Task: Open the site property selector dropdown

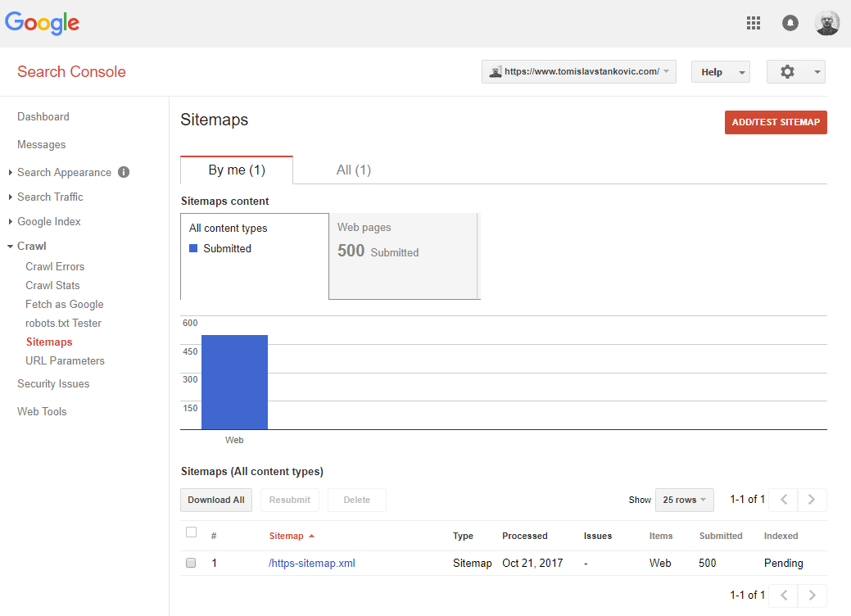Action: [579, 72]
